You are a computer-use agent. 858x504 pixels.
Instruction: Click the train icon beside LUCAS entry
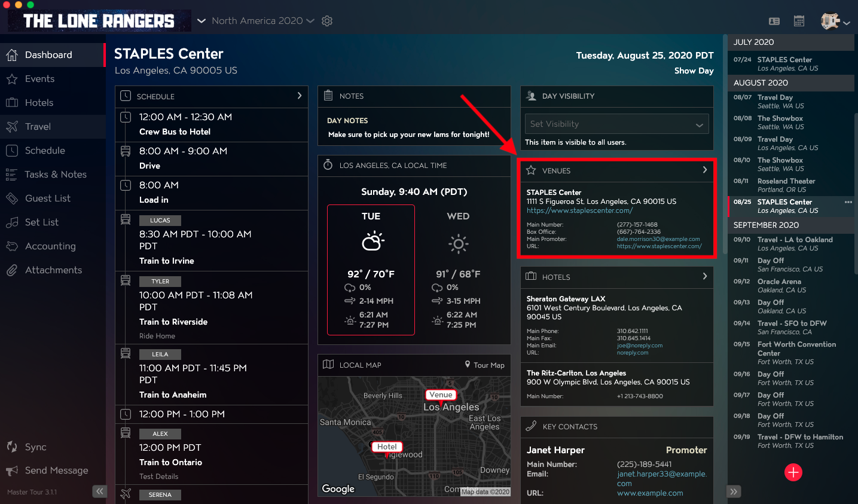[x=126, y=219]
